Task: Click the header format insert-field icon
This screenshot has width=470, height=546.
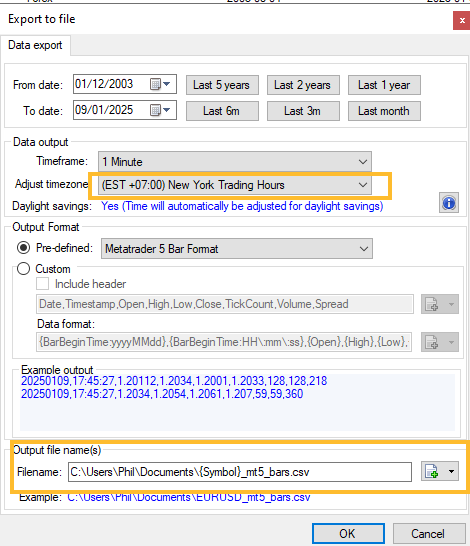Action: click(432, 304)
